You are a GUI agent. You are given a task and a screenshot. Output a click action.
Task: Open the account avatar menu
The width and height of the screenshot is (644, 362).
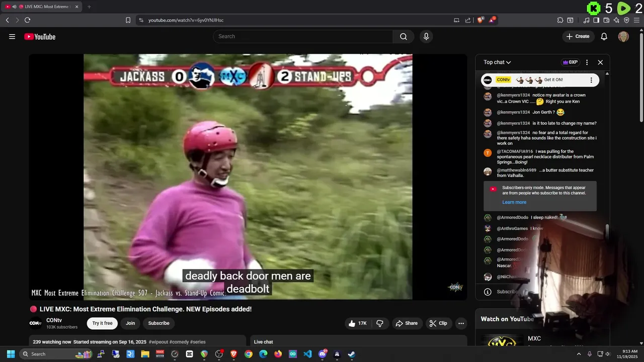pyautogui.click(x=623, y=36)
